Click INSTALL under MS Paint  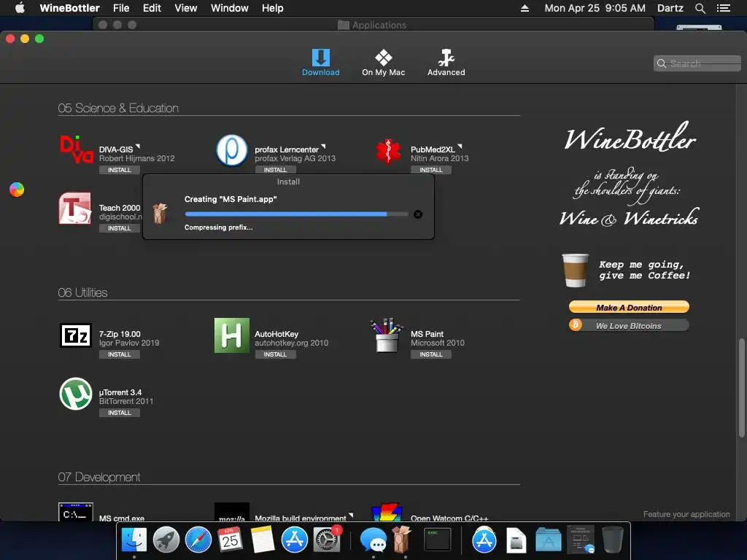(x=431, y=355)
